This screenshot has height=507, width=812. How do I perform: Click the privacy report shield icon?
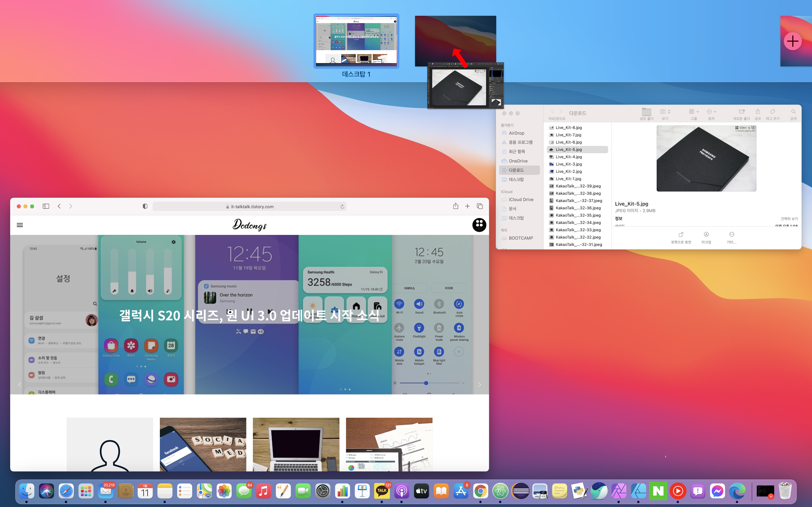click(x=145, y=206)
